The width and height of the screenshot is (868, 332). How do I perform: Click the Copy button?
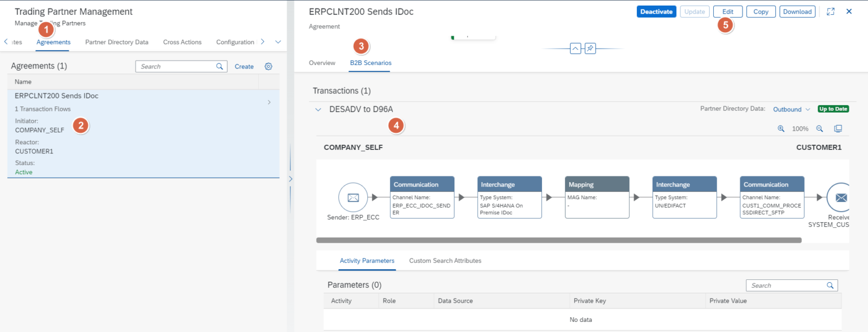[761, 11]
